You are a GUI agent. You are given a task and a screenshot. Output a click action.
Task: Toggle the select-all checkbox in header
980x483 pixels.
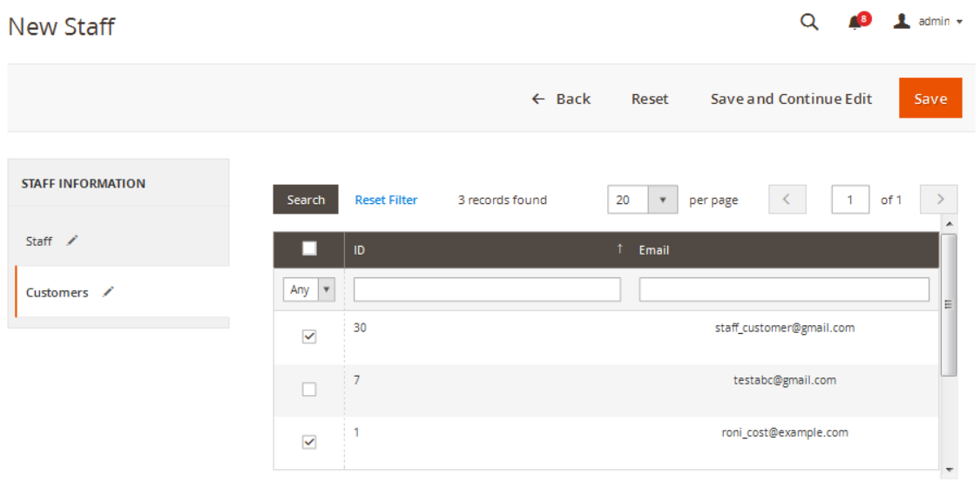point(309,249)
